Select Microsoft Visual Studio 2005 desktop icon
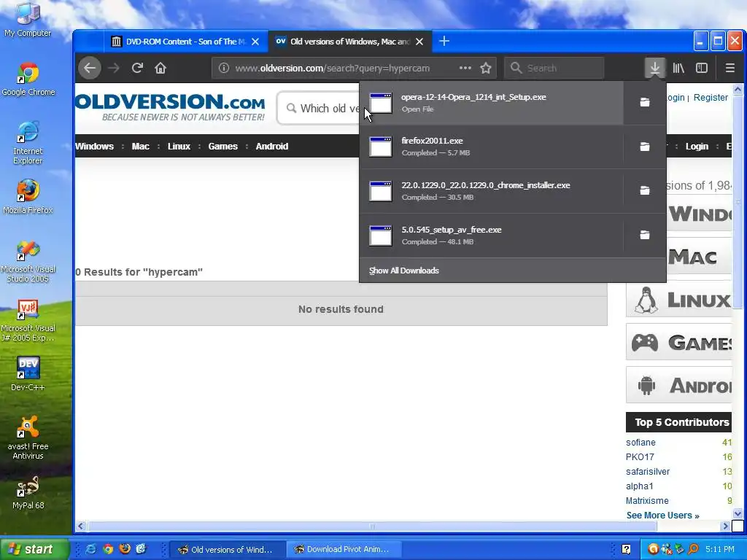The height and width of the screenshot is (560, 747). pyautogui.click(x=28, y=262)
